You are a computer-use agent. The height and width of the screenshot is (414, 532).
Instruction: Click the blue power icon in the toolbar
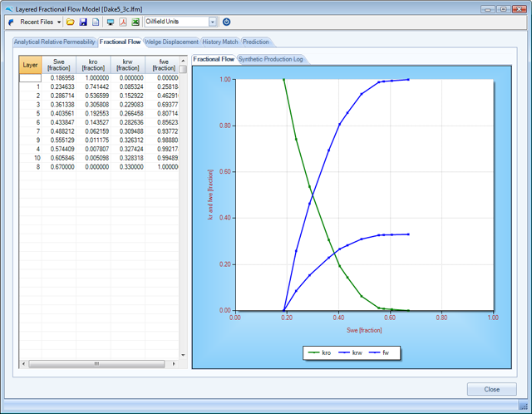[x=226, y=22]
